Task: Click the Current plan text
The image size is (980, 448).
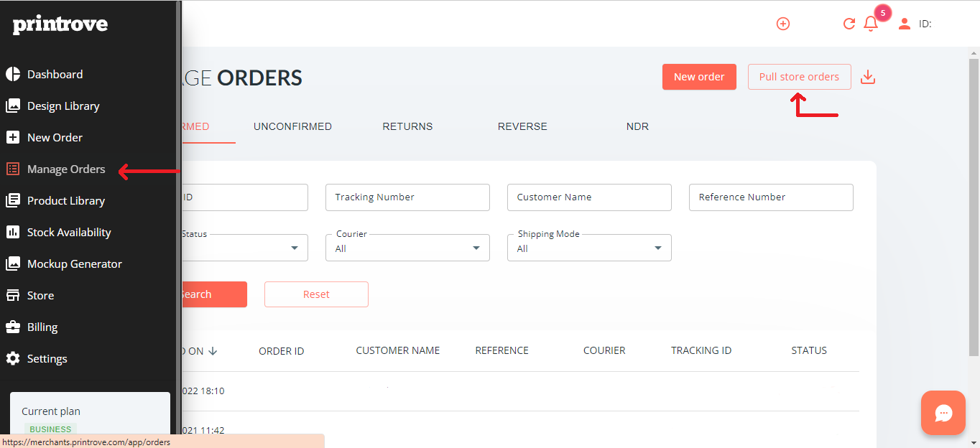Action: click(51, 411)
